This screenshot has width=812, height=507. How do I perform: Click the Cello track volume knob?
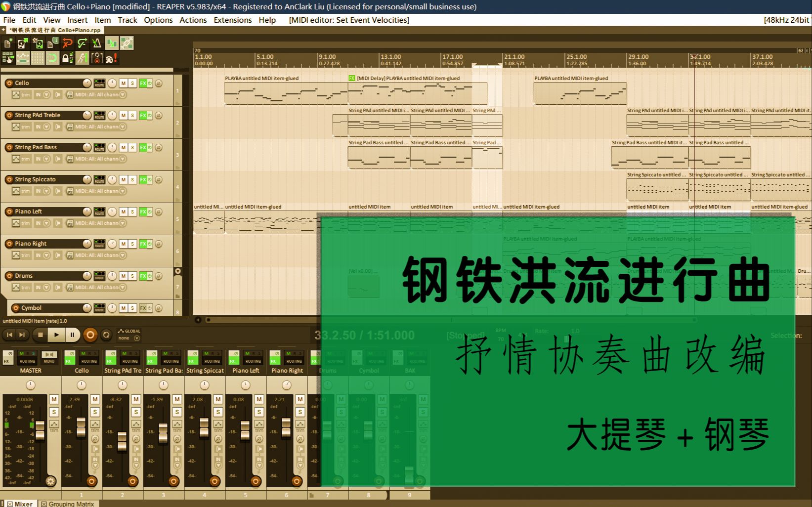pyautogui.click(x=87, y=83)
